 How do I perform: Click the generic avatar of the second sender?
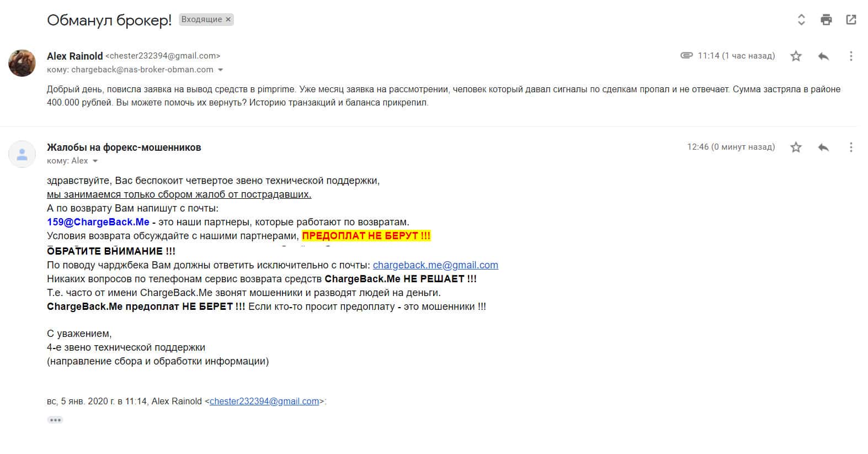pyautogui.click(x=22, y=154)
